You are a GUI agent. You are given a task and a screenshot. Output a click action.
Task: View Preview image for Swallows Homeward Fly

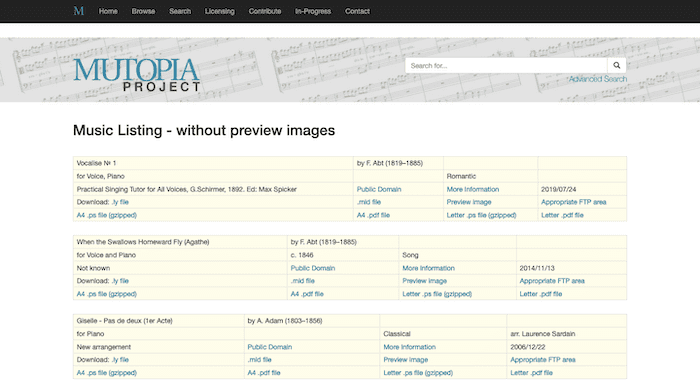pyautogui.click(x=425, y=281)
